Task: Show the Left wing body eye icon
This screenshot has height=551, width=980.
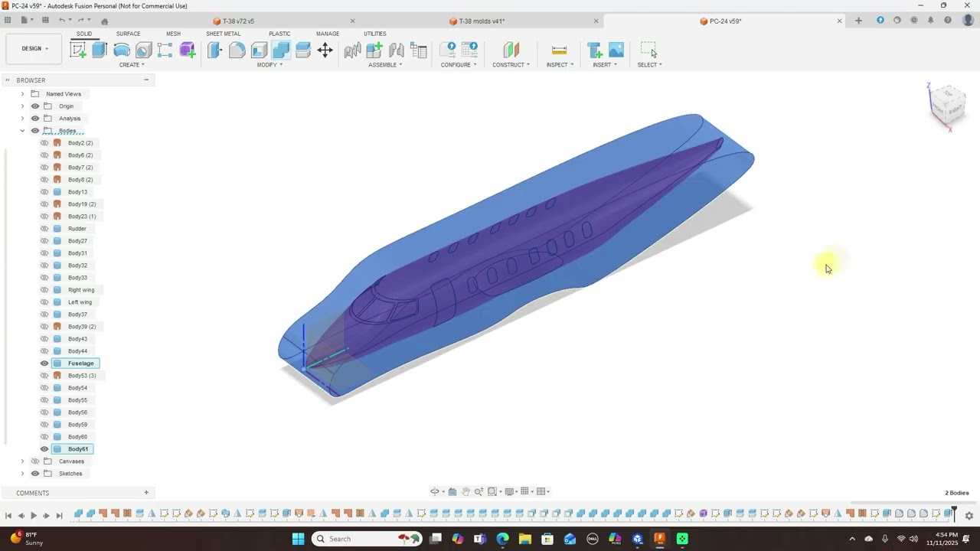Action: 44,302
